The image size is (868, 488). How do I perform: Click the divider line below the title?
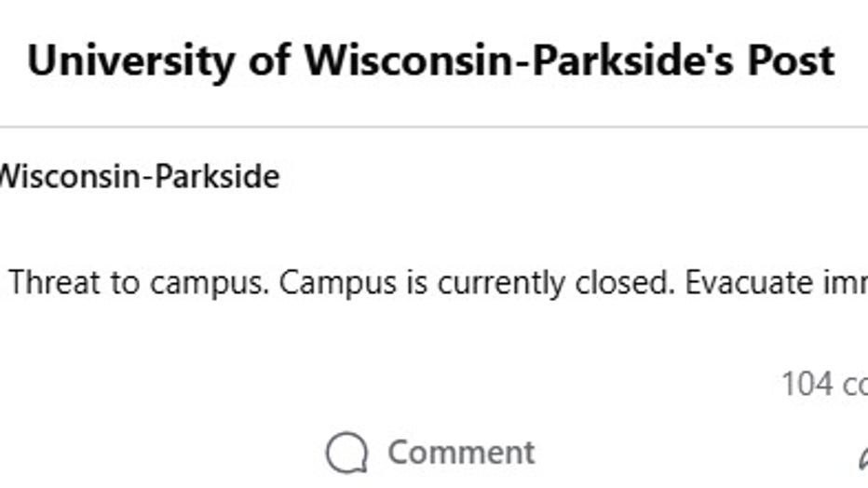pos(434,127)
